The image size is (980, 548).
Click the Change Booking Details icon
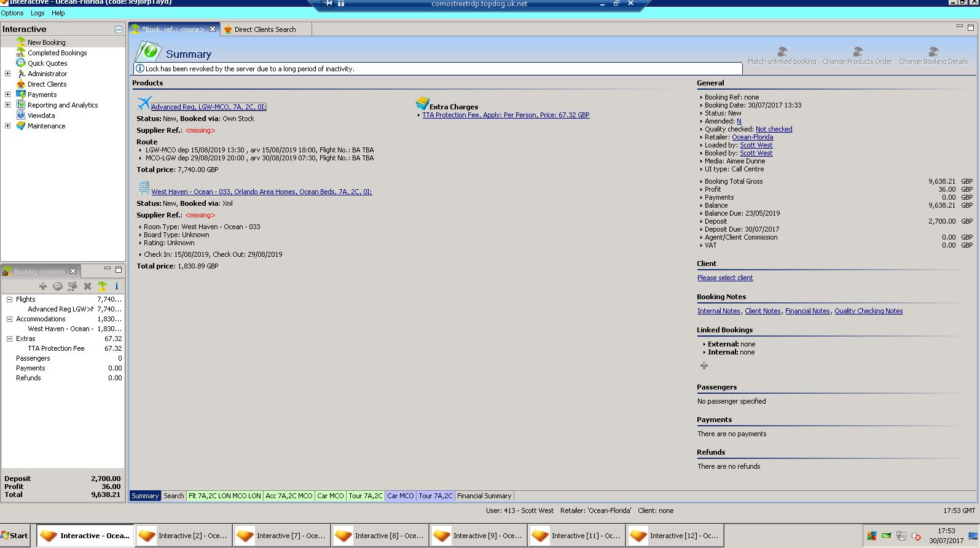pos(933,52)
